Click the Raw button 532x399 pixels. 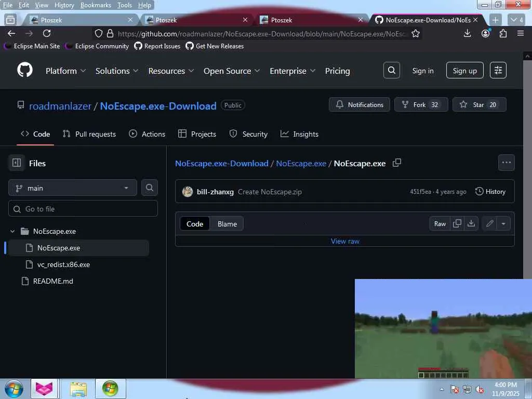(x=440, y=223)
